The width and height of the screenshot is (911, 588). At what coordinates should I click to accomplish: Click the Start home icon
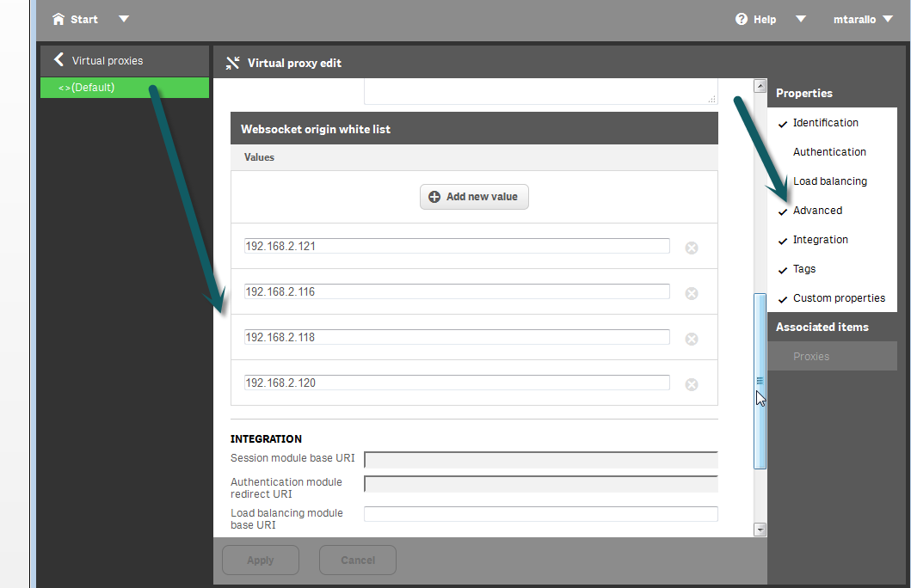point(58,19)
